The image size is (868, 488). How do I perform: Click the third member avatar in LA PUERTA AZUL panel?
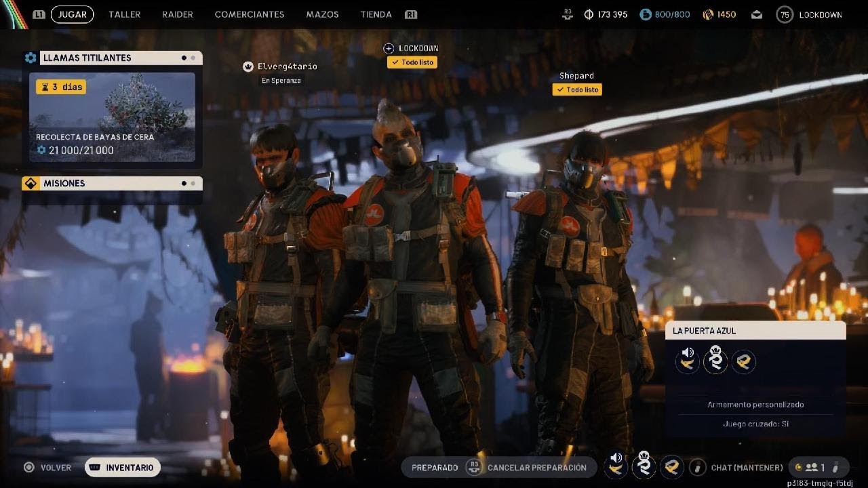[x=744, y=362]
